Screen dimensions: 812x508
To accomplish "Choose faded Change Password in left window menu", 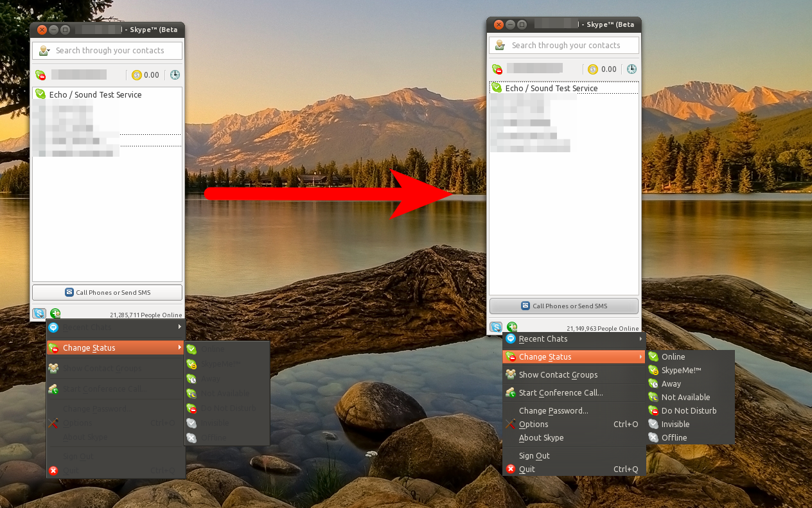I will coord(116,408).
